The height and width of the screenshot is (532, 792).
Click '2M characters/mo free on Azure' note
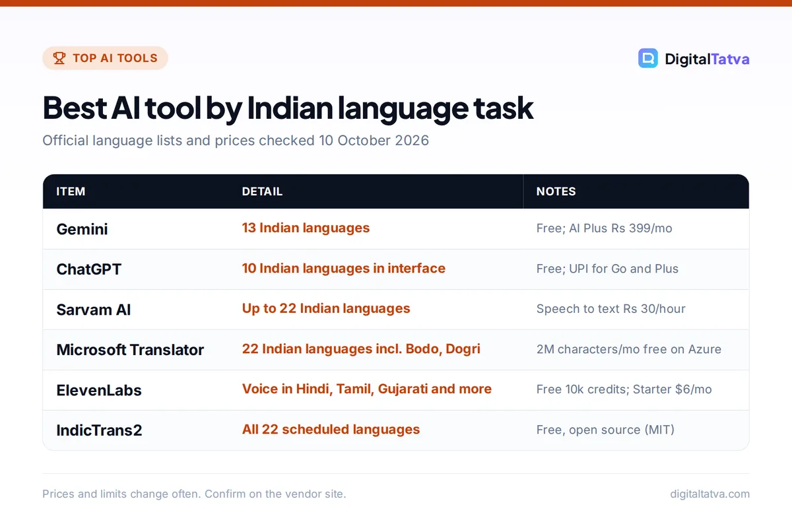coord(628,349)
